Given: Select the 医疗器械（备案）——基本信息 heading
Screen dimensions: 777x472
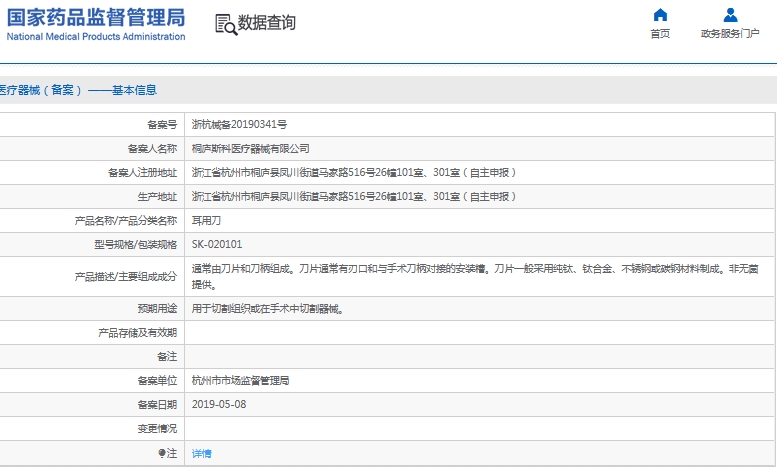Looking at the screenshot, I should pyautogui.click(x=78, y=90).
